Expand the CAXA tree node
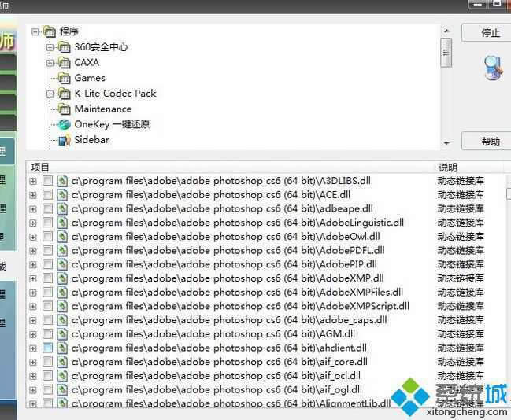Viewport: 511px width, 420px height. click(x=50, y=63)
